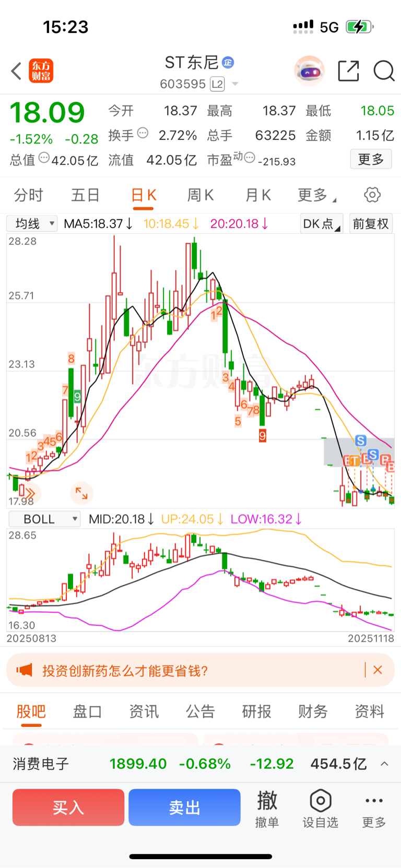Switch to 公告 tab
Image resolution: width=401 pixels, height=868 pixels.
200,711
